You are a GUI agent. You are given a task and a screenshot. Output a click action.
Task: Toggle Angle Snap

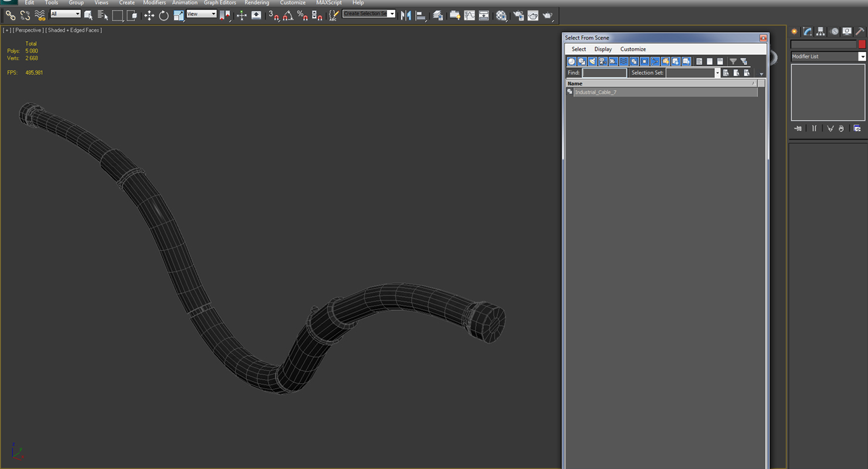tap(288, 15)
